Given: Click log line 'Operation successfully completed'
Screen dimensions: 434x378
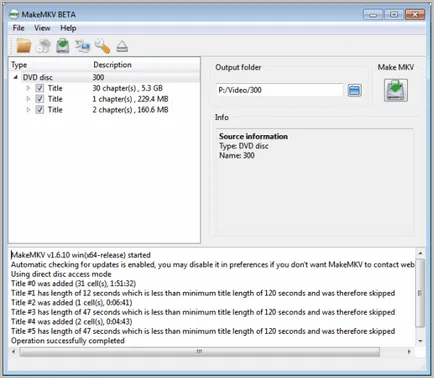Looking at the screenshot, I should click(68, 341).
